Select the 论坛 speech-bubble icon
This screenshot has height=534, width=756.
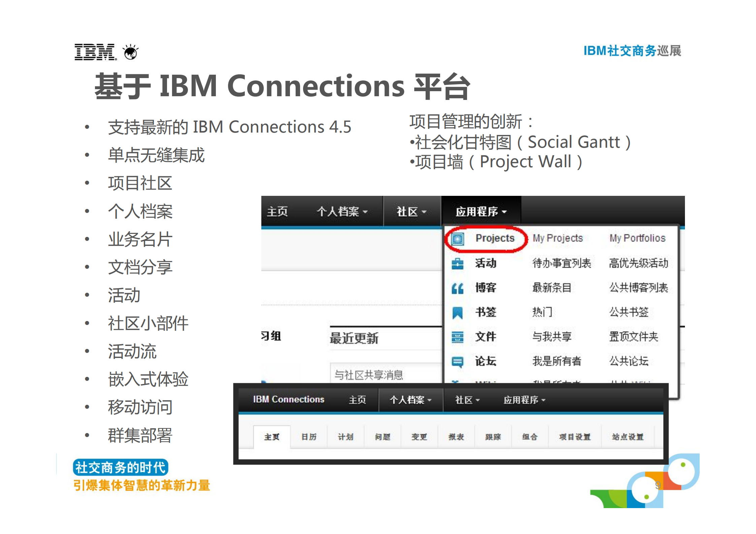coord(457,361)
